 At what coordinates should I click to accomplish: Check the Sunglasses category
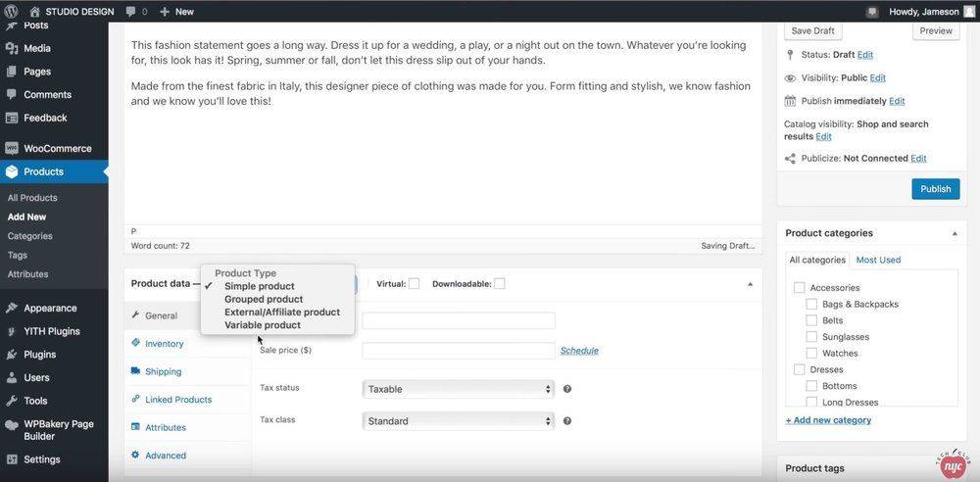click(811, 337)
